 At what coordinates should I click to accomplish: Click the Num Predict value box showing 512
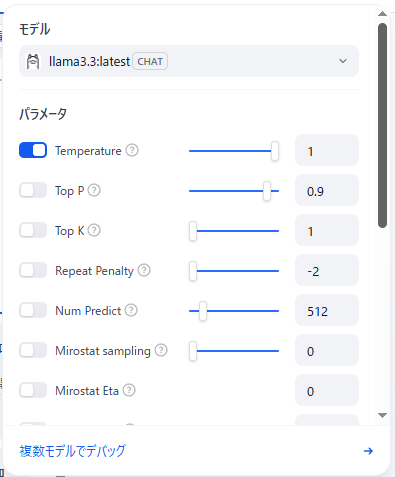(x=327, y=310)
